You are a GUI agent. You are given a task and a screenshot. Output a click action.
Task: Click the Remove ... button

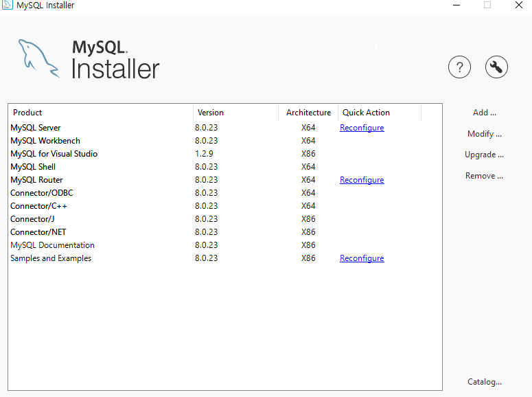(484, 176)
